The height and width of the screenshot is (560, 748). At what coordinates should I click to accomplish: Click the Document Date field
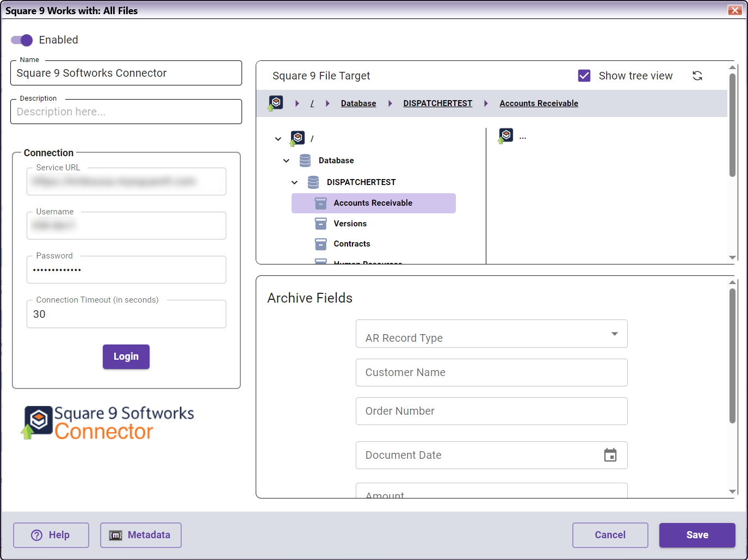point(492,455)
